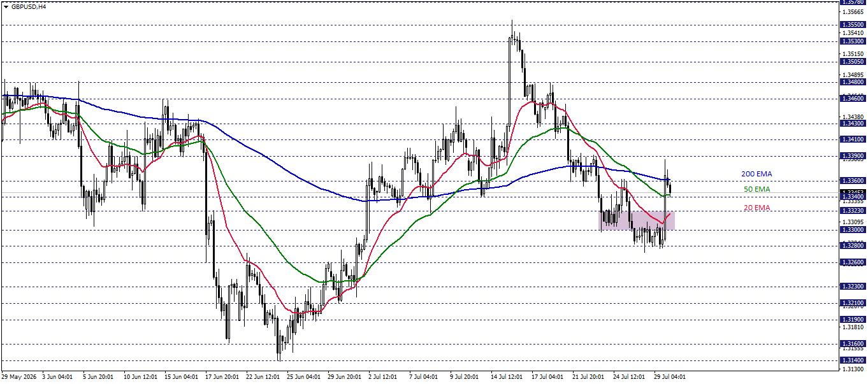Screen dimensions: 868x384
Task: Select the 1.33900 horizontal level label
Action: (853, 155)
